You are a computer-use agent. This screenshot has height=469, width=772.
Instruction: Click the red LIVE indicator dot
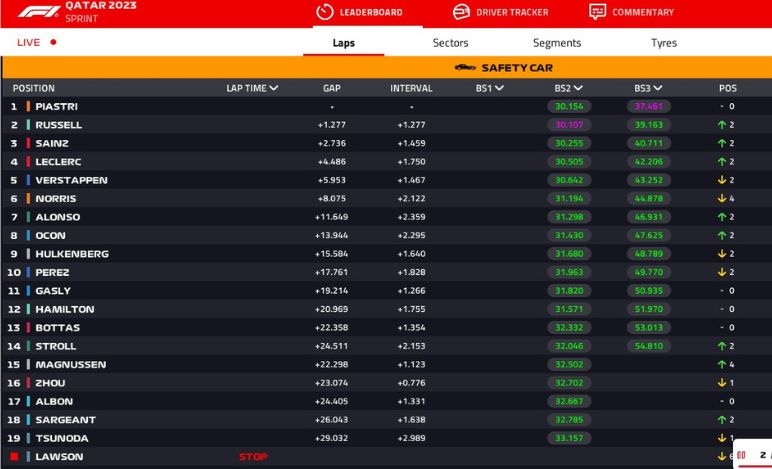coord(53,43)
